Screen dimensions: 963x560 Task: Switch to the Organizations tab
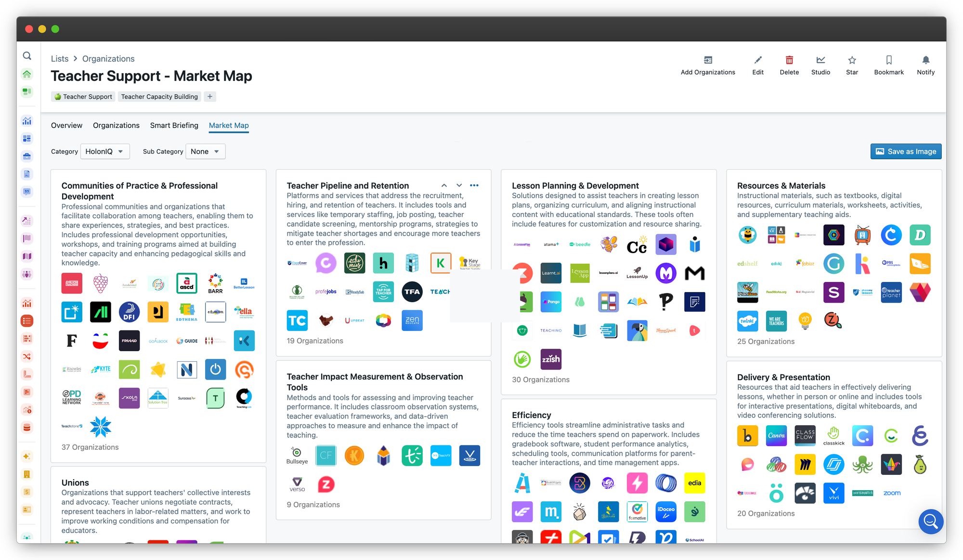pyautogui.click(x=116, y=126)
